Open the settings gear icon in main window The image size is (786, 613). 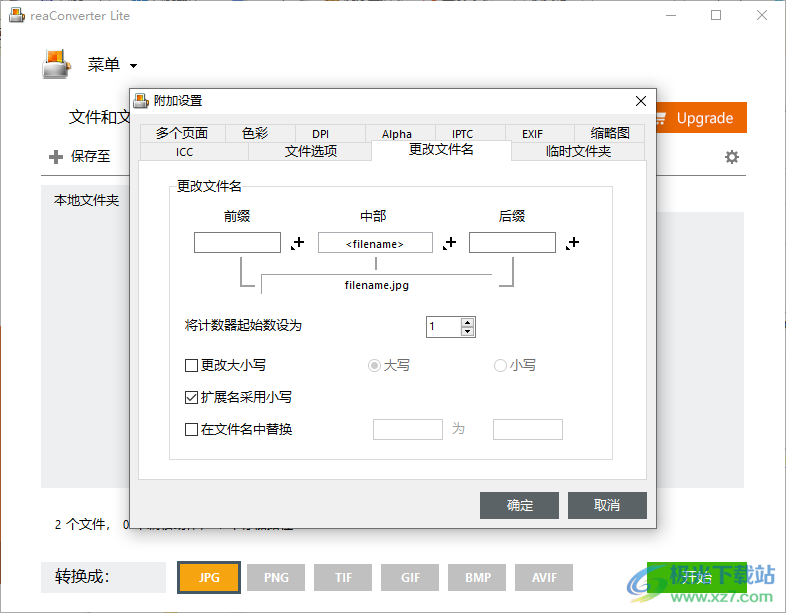coord(732,157)
